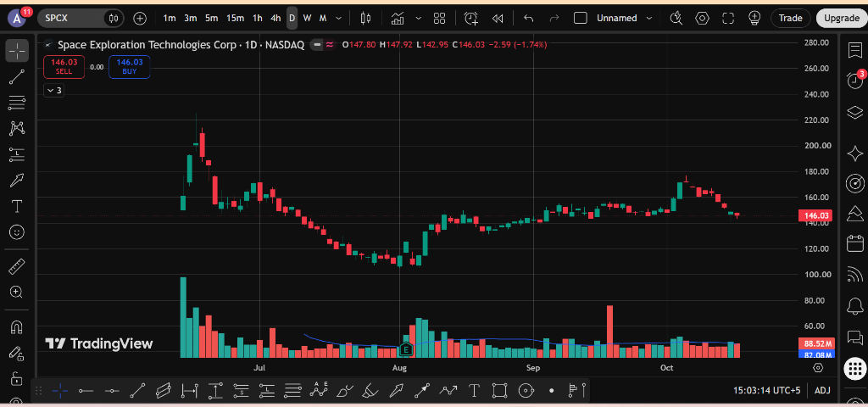Open the emoji icons tool
This screenshot has width=868, height=407.
(17, 232)
